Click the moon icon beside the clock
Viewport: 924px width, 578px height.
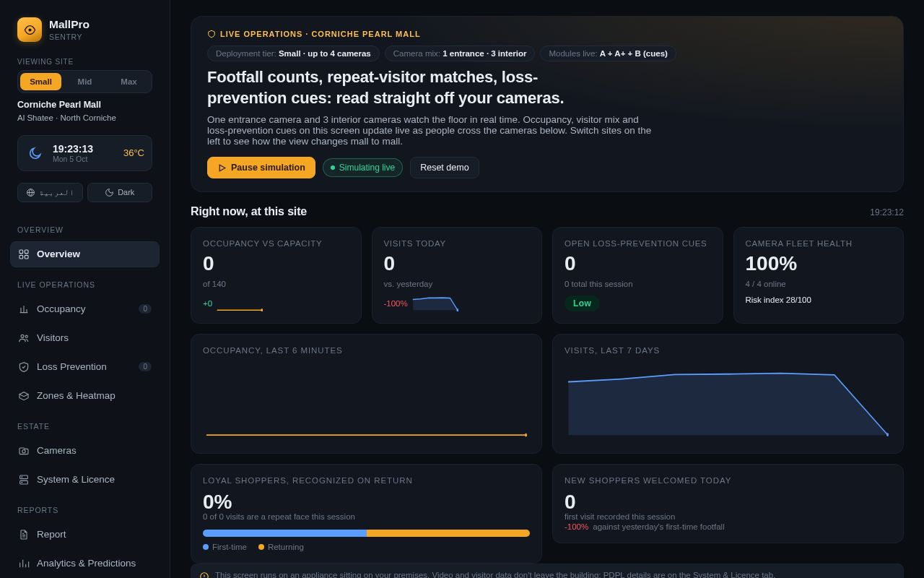tap(35, 153)
